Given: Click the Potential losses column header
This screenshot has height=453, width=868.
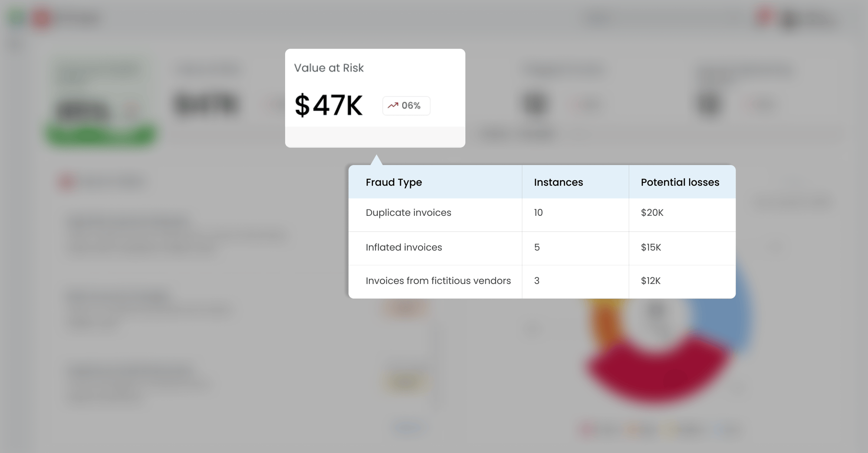Looking at the screenshot, I should [680, 182].
